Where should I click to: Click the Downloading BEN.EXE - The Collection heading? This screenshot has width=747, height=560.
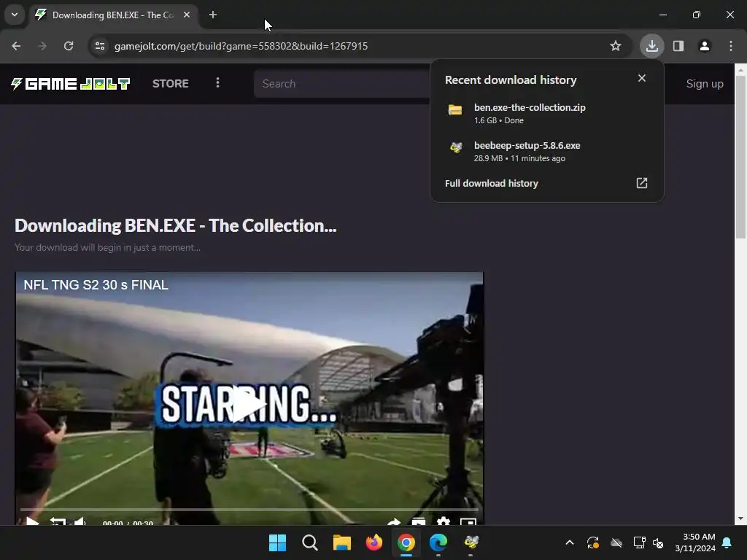(175, 226)
